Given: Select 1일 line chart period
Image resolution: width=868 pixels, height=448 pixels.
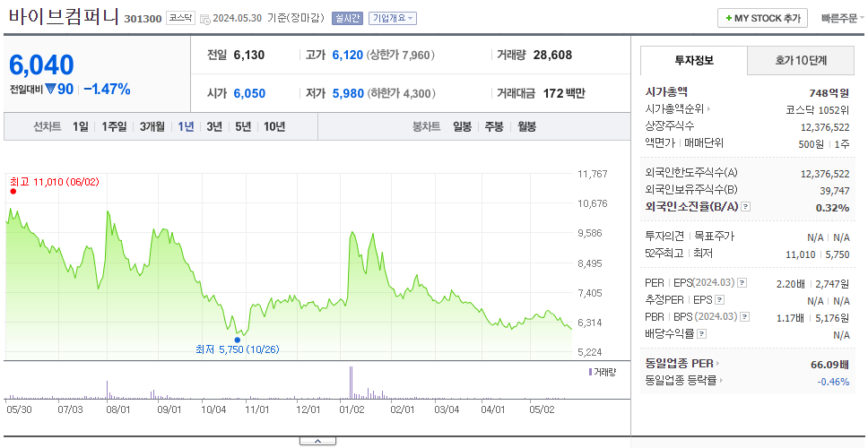Looking at the screenshot, I should point(81,126).
